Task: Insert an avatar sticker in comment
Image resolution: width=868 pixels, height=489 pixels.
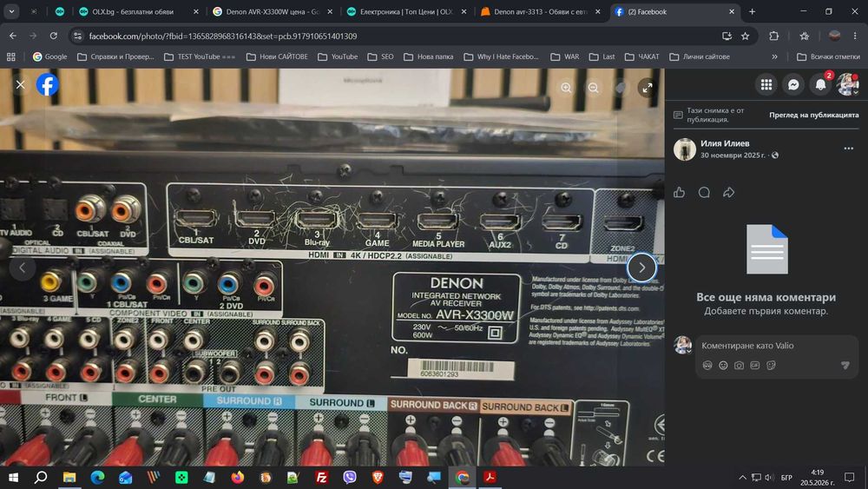Action: [x=707, y=365]
